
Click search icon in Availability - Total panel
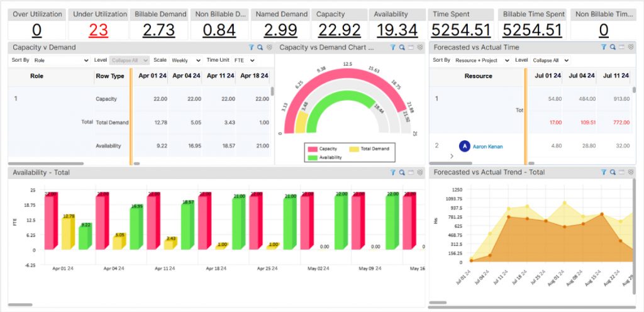pos(401,172)
